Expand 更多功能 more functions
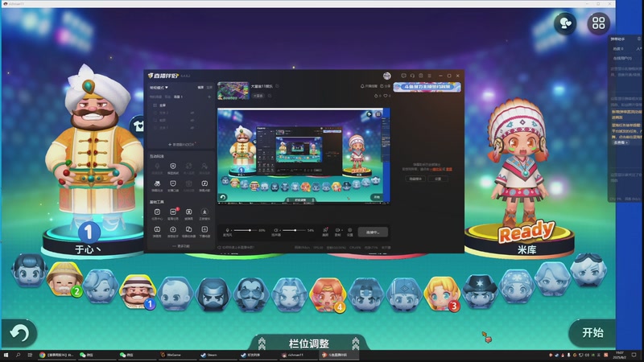 click(181, 246)
